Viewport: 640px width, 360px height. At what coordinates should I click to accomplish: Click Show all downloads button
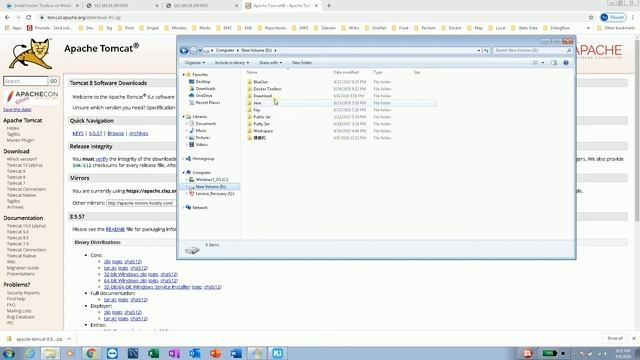pos(615,338)
